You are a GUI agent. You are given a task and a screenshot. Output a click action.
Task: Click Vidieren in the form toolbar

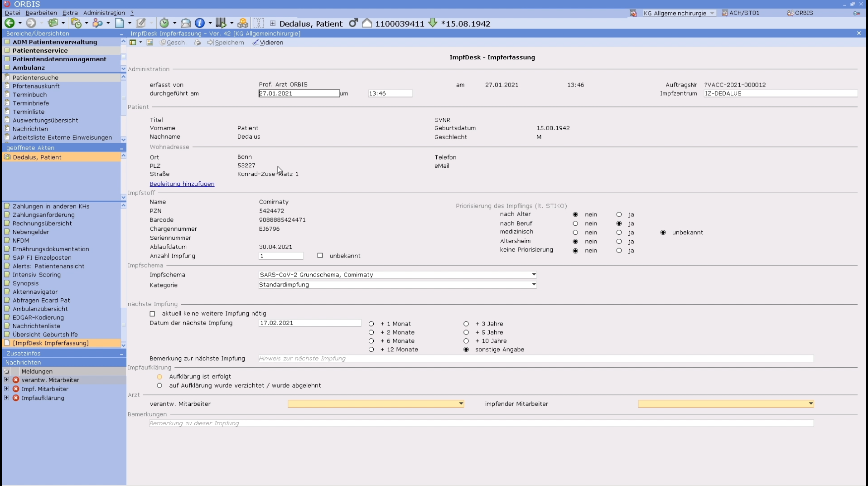tap(268, 43)
